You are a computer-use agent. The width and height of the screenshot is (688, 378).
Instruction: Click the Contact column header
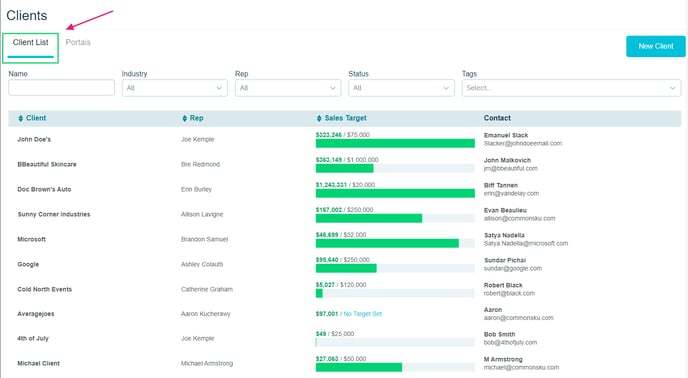pos(497,118)
